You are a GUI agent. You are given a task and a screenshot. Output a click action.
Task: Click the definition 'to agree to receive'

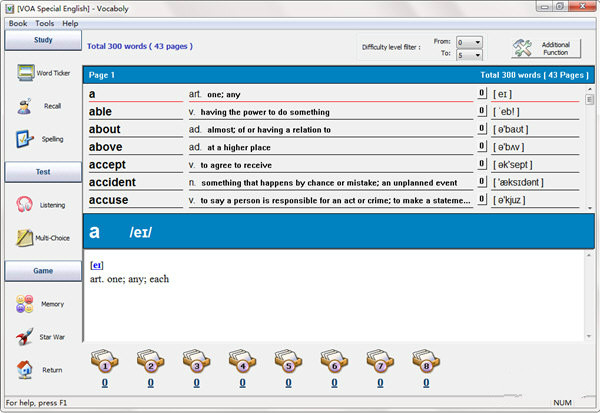(236, 165)
